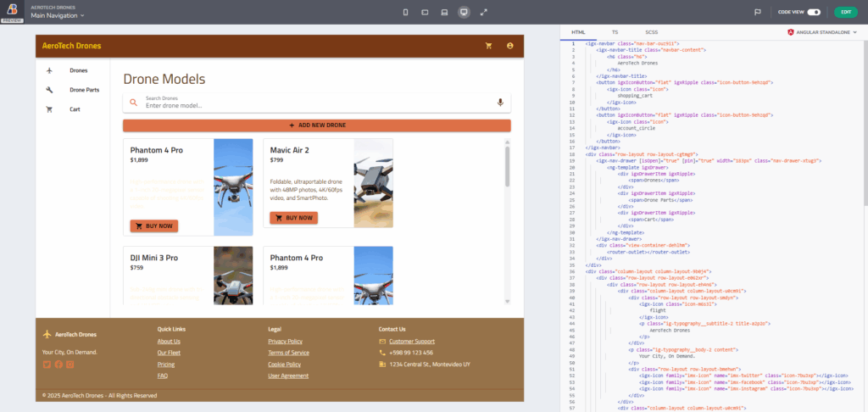
Task: Open the Instagram icon in footer
Action: (70, 365)
